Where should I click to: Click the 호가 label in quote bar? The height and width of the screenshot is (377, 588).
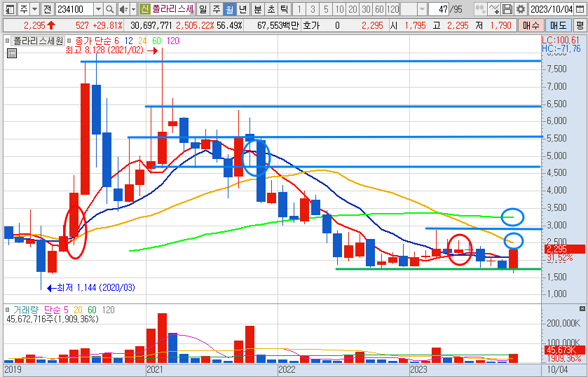click(311, 25)
